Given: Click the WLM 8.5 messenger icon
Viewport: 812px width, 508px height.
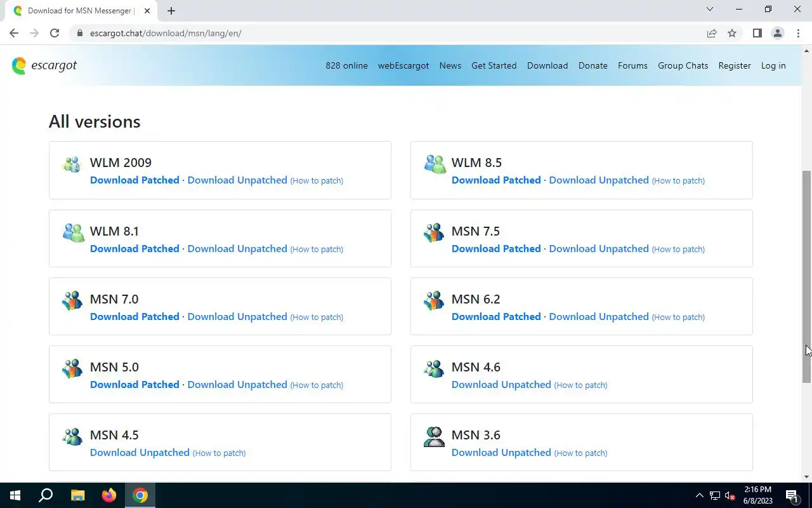Looking at the screenshot, I should click(x=435, y=164).
